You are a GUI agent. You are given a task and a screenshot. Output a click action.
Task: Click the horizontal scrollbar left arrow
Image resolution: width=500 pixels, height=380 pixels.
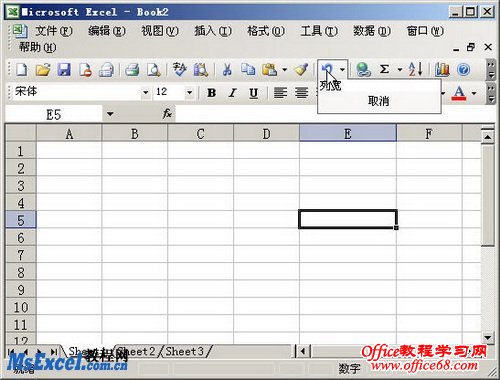click(x=303, y=351)
